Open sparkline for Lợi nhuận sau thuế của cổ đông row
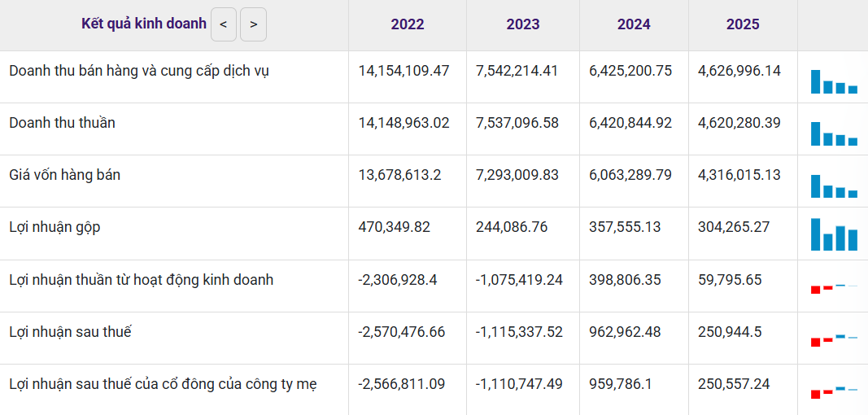Screen dimensions: 868x415 pos(834,392)
